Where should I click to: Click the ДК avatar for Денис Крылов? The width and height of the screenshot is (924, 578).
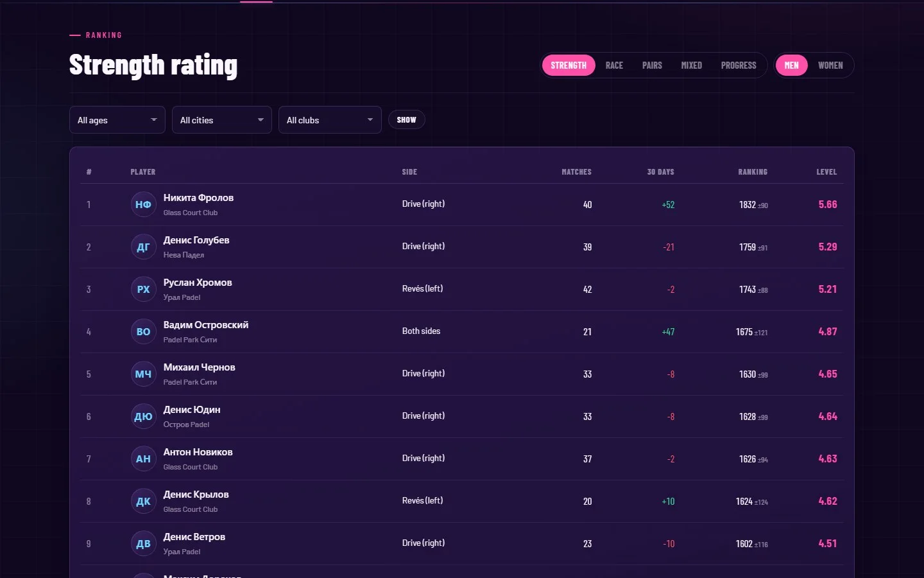click(144, 502)
